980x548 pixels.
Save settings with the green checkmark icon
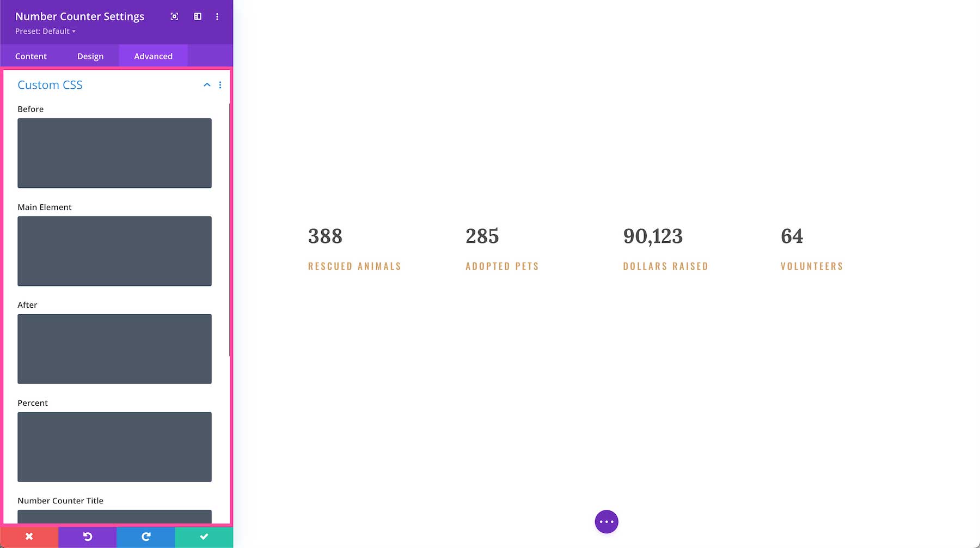tap(204, 537)
